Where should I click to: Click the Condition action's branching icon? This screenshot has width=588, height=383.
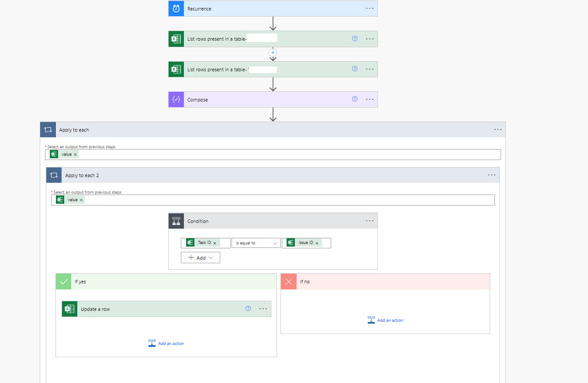tap(176, 221)
